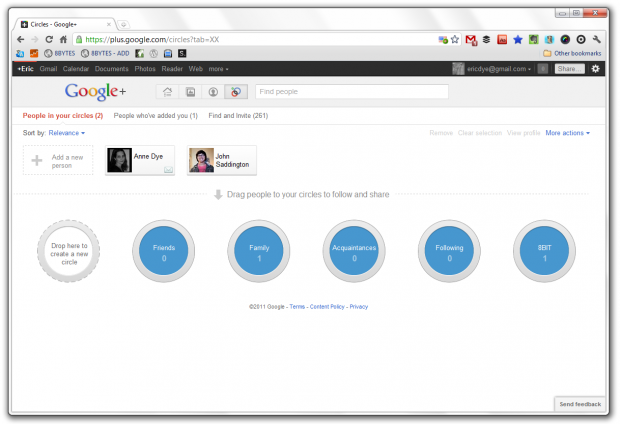Image resolution: width=620 pixels, height=424 pixels.
Task: Select the Anne Dye person card
Action: pyautogui.click(x=140, y=160)
